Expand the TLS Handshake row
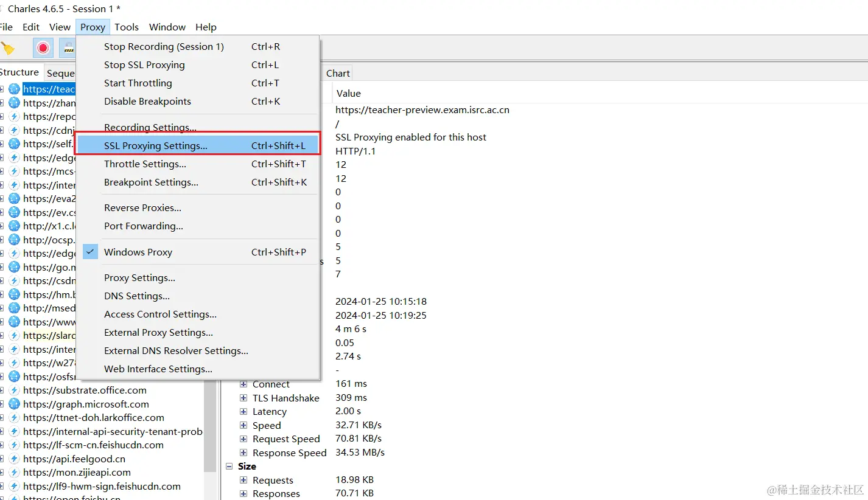 pyautogui.click(x=243, y=398)
